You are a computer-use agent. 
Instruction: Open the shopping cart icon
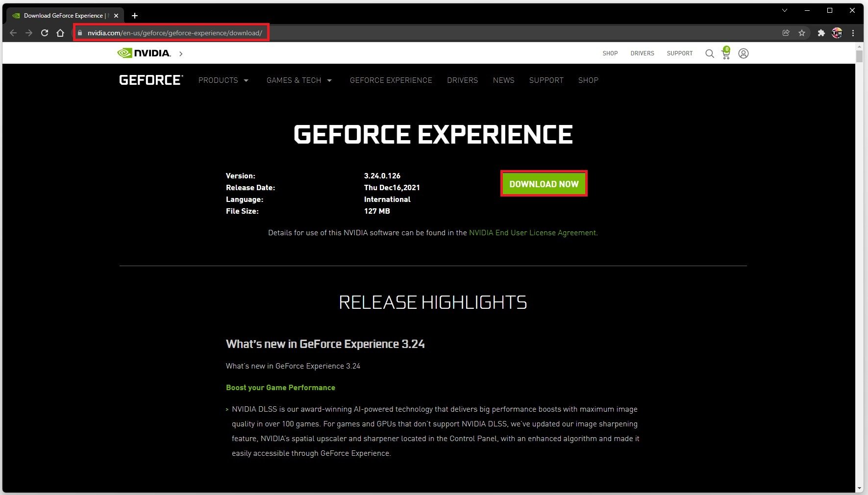pyautogui.click(x=726, y=53)
